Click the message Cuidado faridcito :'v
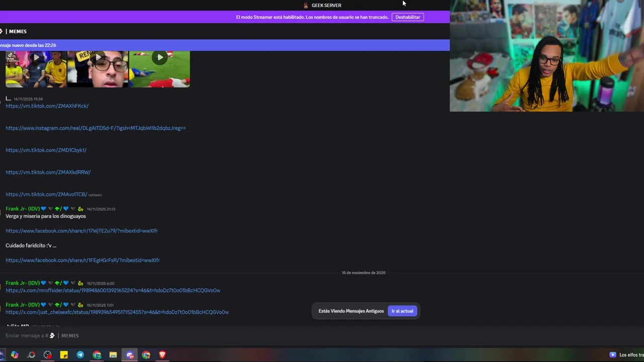Image resolution: width=644 pixels, height=362 pixels. (31, 246)
